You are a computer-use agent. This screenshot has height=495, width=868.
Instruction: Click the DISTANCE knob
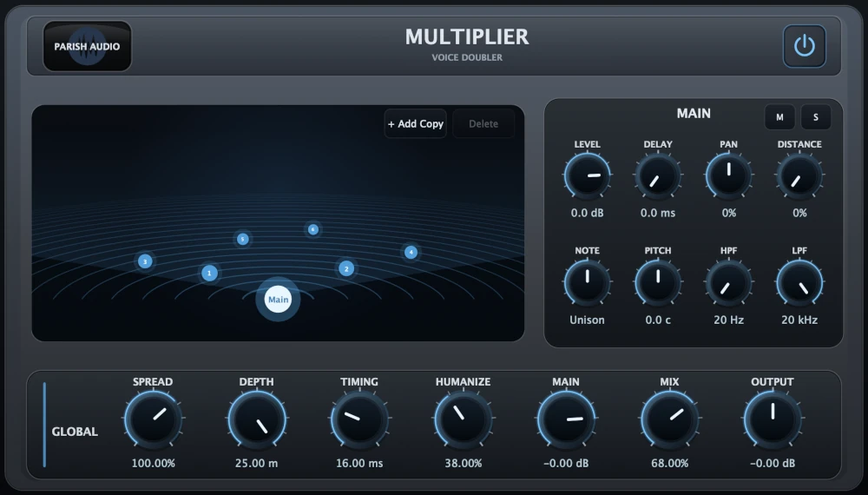pos(799,176)
